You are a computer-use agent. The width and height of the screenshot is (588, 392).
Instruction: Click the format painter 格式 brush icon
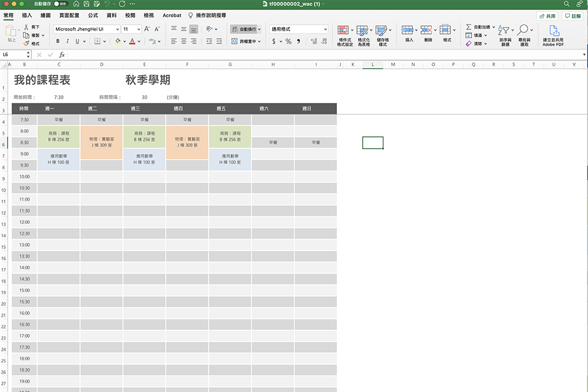[26, 43]
